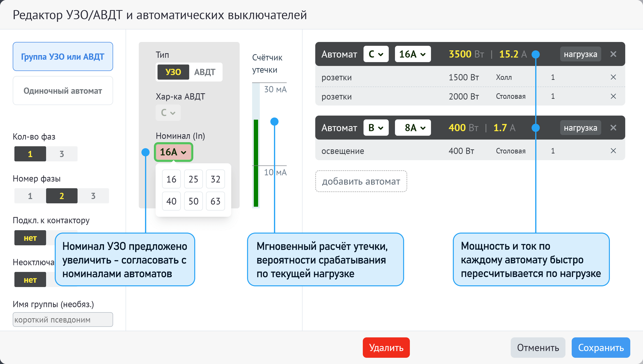Open characteristic C dropdown of first automat
Image resolution: width=643 pixels, height=364 pixels.
click(x=376, y=54)
